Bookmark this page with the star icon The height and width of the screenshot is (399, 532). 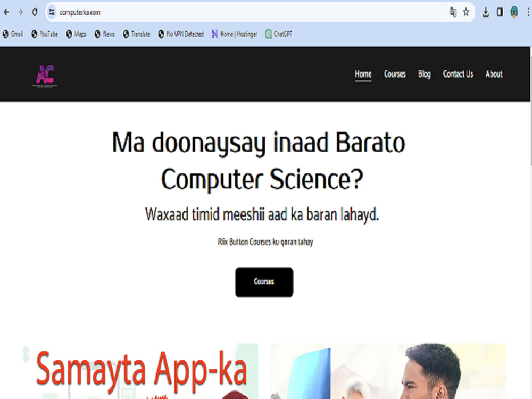pos(466,12)
